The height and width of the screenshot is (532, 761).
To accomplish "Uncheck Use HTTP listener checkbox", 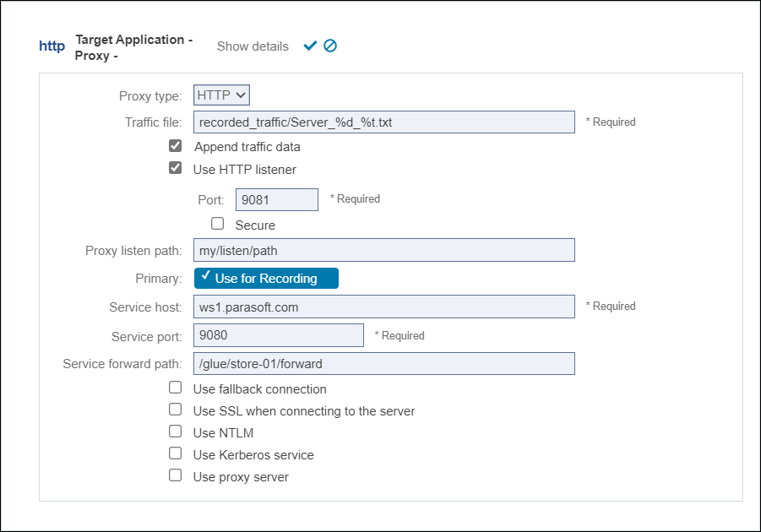I will tap(175, 168).
